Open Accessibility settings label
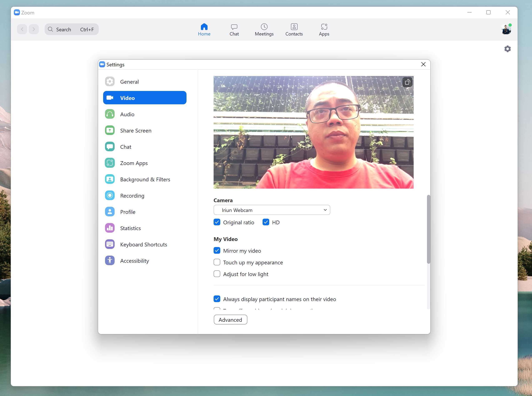The image size is (532, 396). click(x=135, y=261)
